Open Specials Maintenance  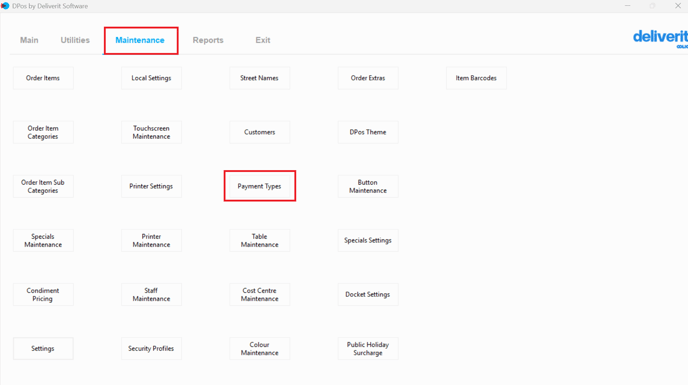point(43,240)
